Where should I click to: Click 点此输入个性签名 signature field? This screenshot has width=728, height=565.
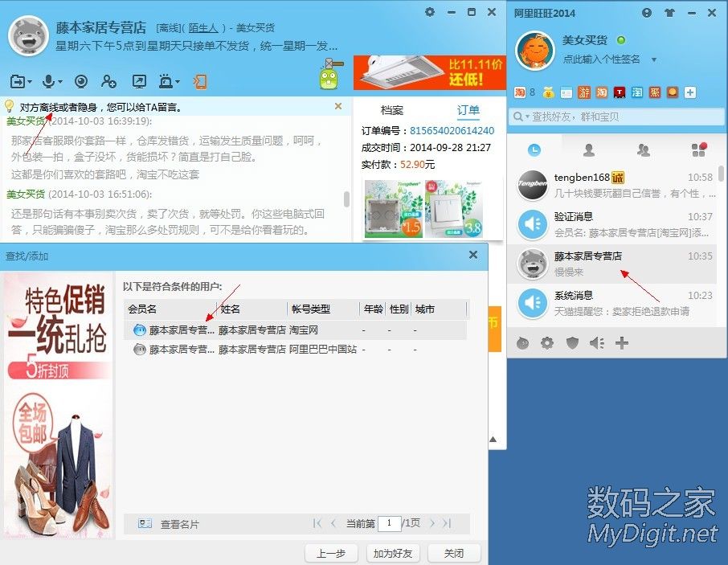601,59
